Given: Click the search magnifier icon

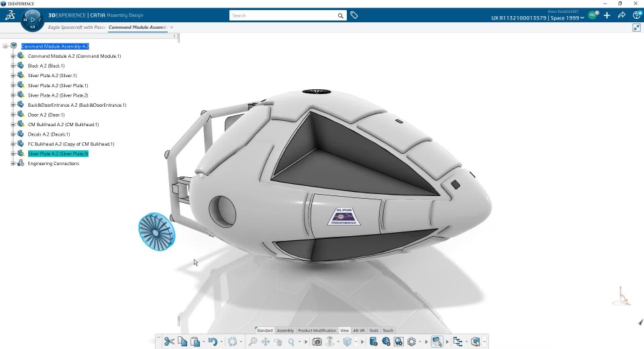Looking at the screenshot, I should (x=340, y=15).
